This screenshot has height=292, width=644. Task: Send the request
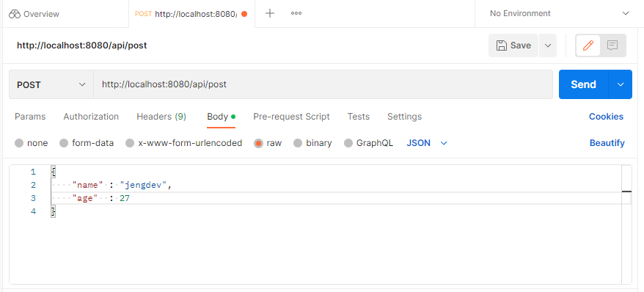point(583,84)
